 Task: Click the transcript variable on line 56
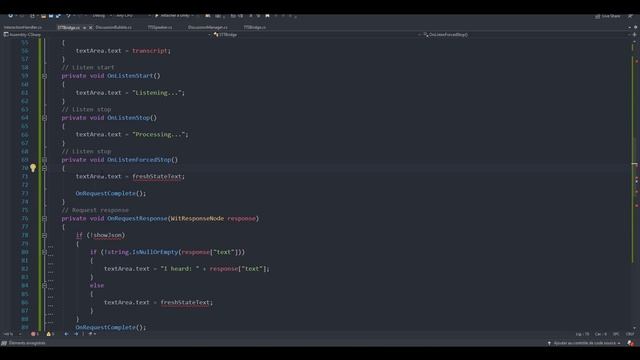pos(149,51)
